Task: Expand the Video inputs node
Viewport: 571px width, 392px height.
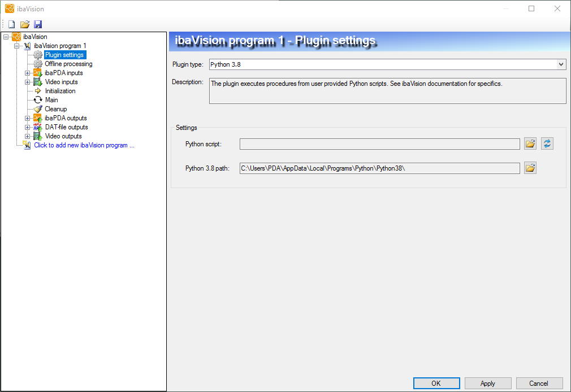Action: (27, 82)
